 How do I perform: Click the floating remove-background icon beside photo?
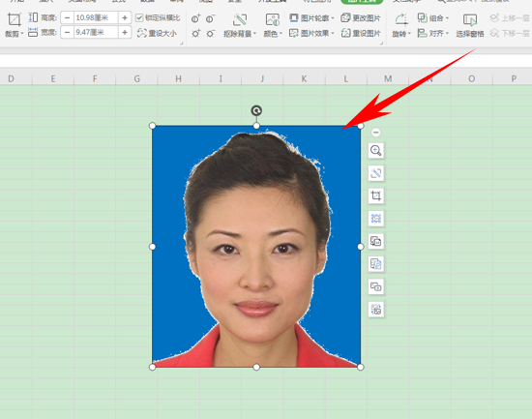[x=376, y=173]
